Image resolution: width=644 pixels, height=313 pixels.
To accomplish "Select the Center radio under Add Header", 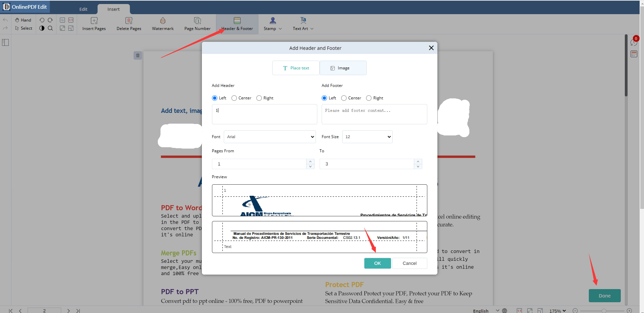I will 234,98.
